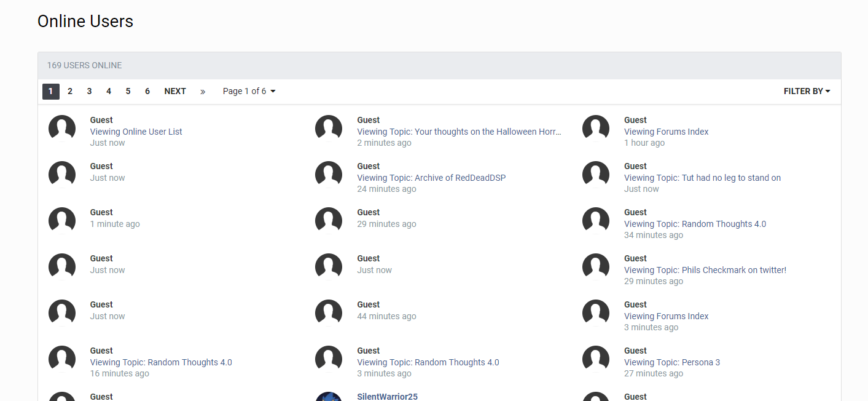The height and width of the screenshot is (401, 868).
Task: Expand the FILTER BY menu
Action: (807, 92)
